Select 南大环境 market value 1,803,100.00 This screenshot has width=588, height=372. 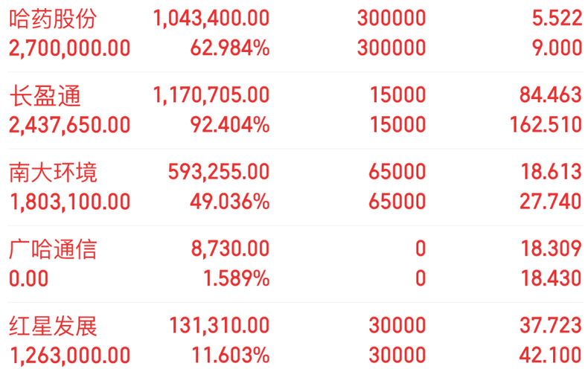[x=70, y=202]
